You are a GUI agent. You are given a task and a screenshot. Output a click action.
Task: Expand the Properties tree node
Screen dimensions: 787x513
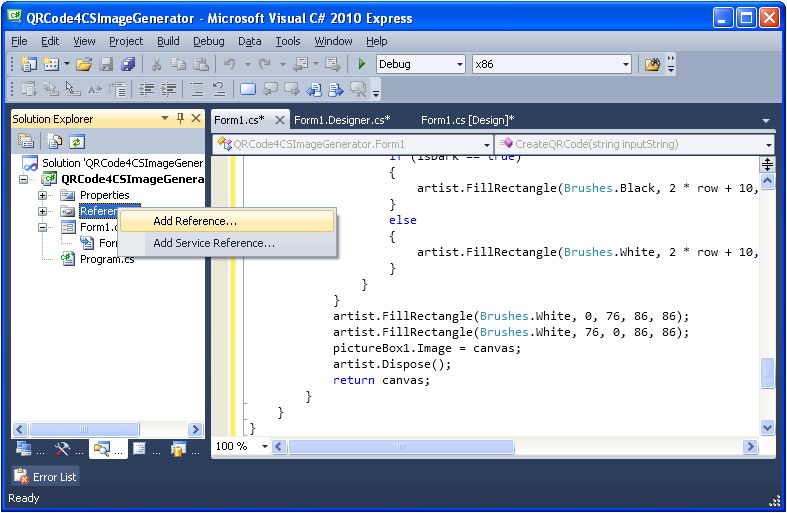[x=43, y=195]
